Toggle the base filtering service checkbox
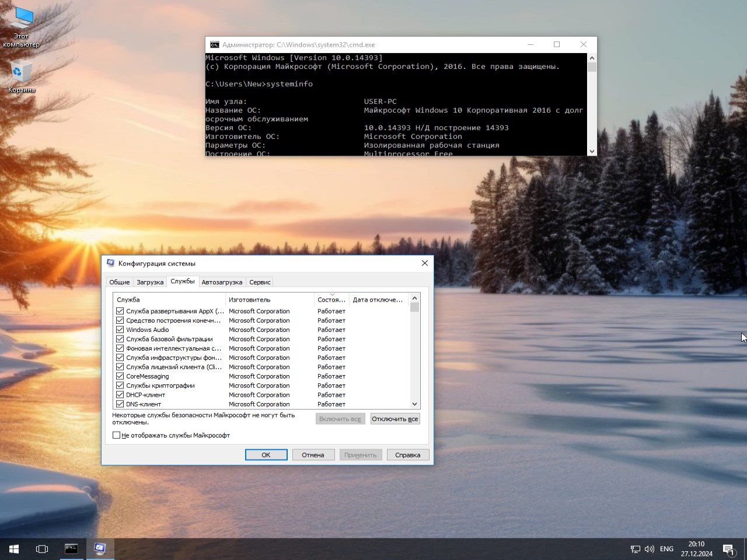Screen dimensions: 747x560 coord(120,339)
